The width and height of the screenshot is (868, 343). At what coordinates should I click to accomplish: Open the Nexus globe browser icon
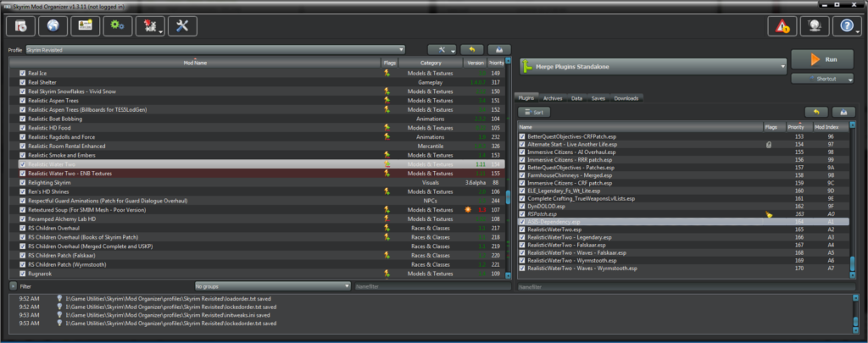[x=53, y=26]
